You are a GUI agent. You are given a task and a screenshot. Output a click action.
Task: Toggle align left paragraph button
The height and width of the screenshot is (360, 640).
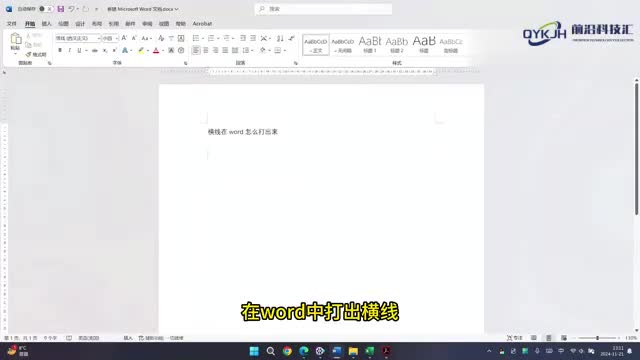tap(196, 50)
